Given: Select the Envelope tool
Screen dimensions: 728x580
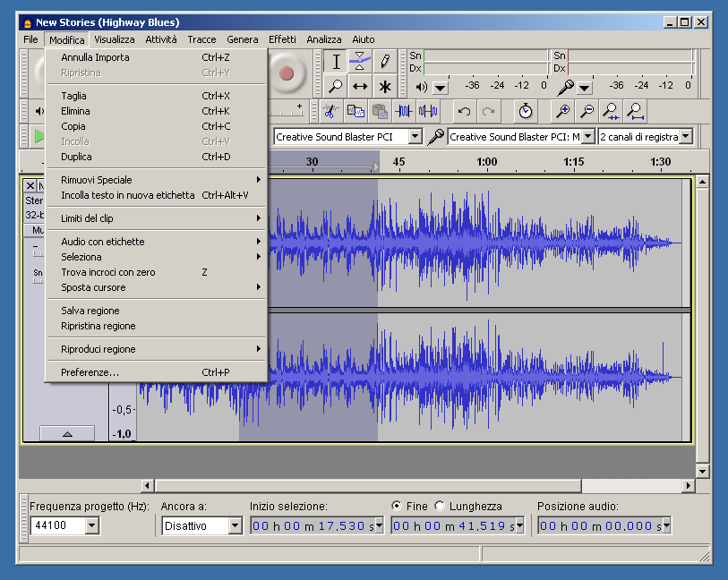Looking at the screenshot, I should (360, 61).
